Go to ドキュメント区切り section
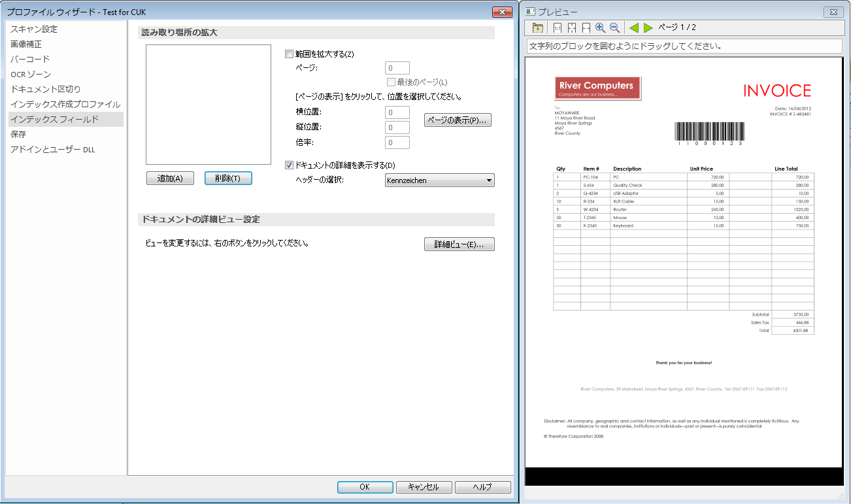This screenshot has height=504, width=851. [46, 90]
